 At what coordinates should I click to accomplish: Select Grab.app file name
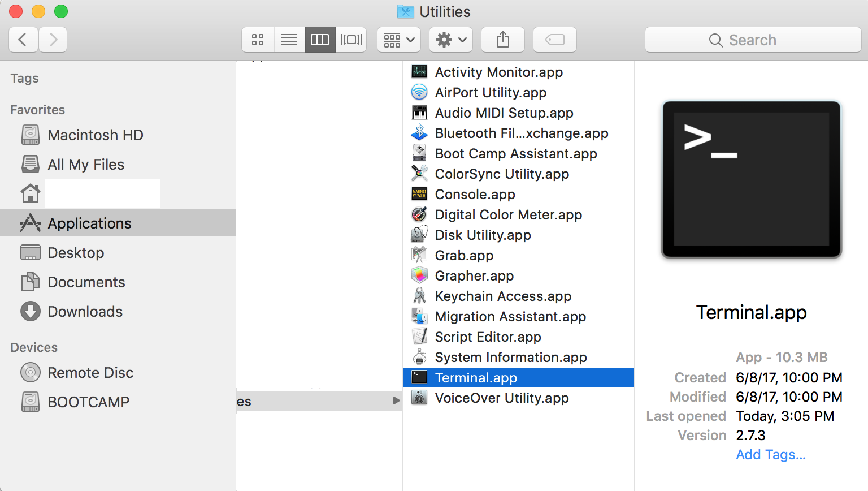pyautogui.click(x=464, y=256)
